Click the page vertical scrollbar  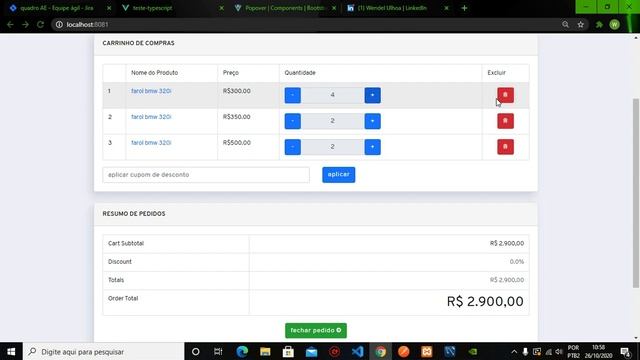coord(636,192)
